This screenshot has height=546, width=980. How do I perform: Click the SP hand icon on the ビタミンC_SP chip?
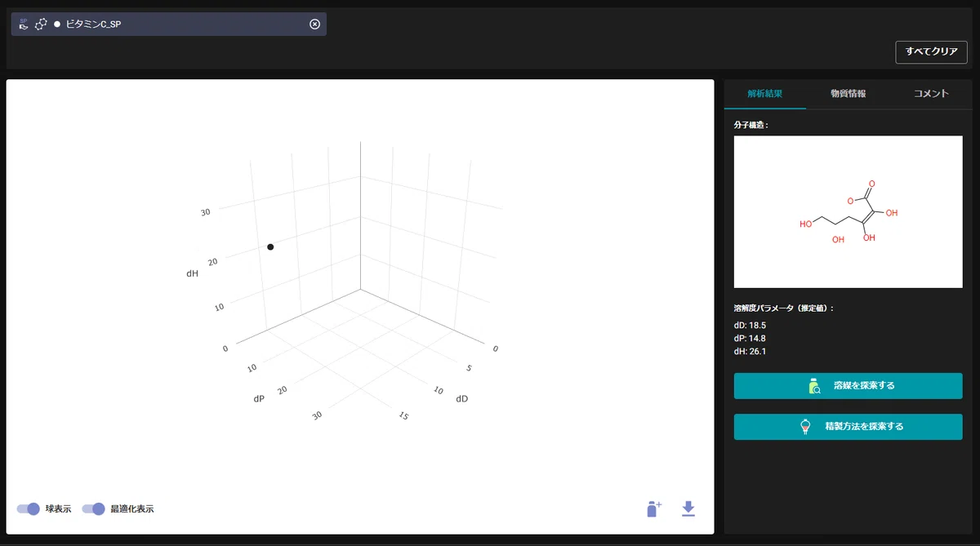23,24
